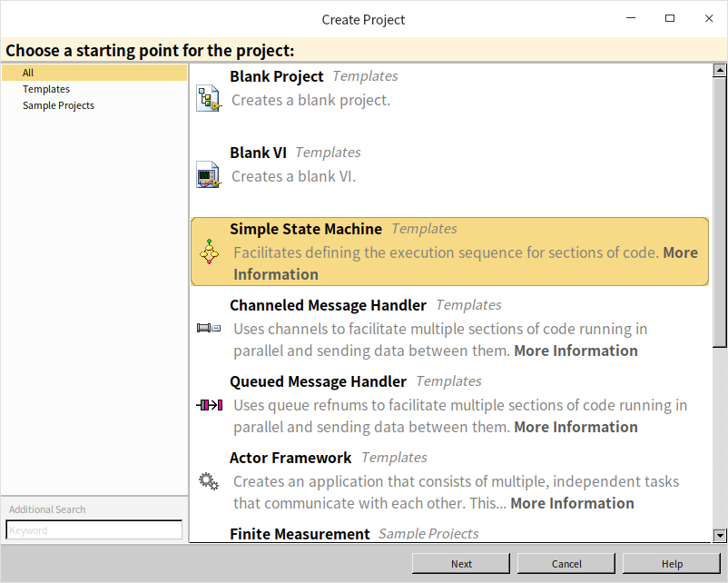This screenshot has height=583, width=728.
Task: Click the scroll up arrow in list
Action: pyautogui.click(x=719, y=70)
